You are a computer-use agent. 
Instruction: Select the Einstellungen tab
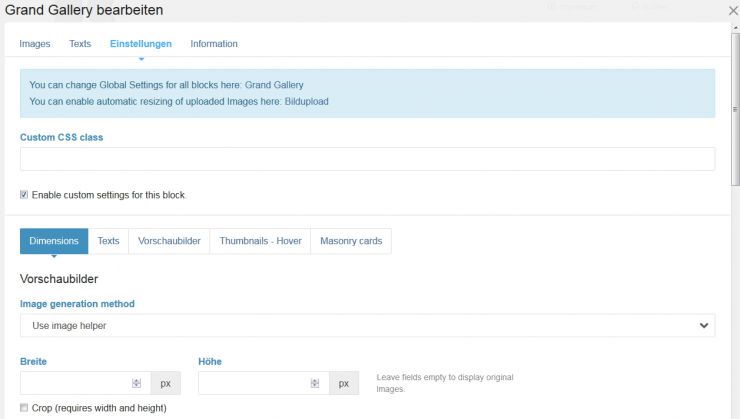pos(141,44)
